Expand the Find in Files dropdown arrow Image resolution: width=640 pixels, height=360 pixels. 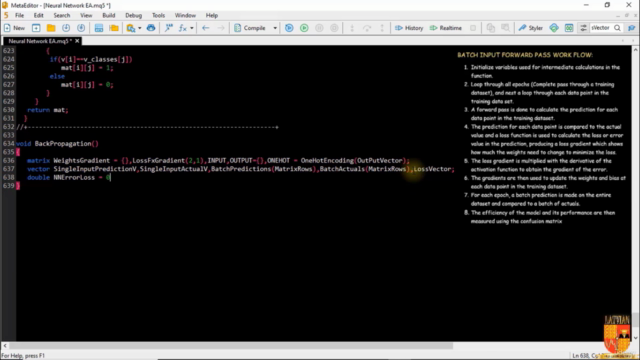pos(140,28)
